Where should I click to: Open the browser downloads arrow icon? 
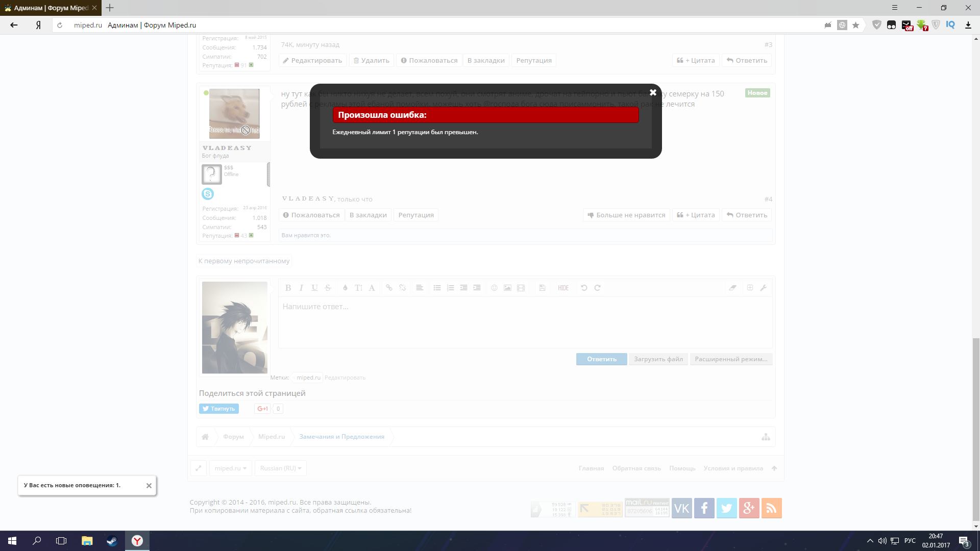(x=968, y=25)
